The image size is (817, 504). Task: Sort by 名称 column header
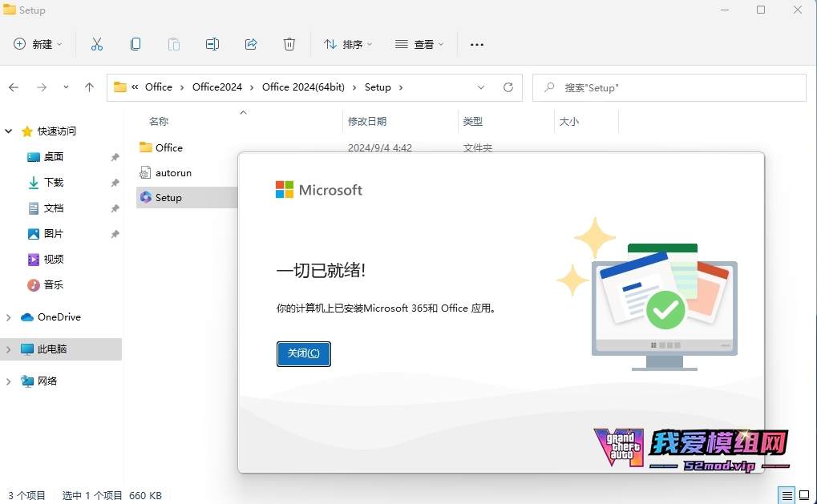[159, 121]
